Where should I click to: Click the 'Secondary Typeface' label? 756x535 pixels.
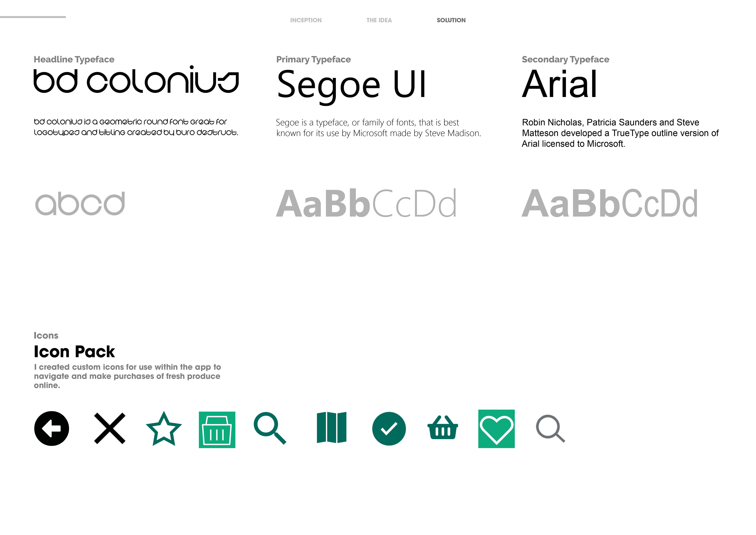(x=565, y=60)
